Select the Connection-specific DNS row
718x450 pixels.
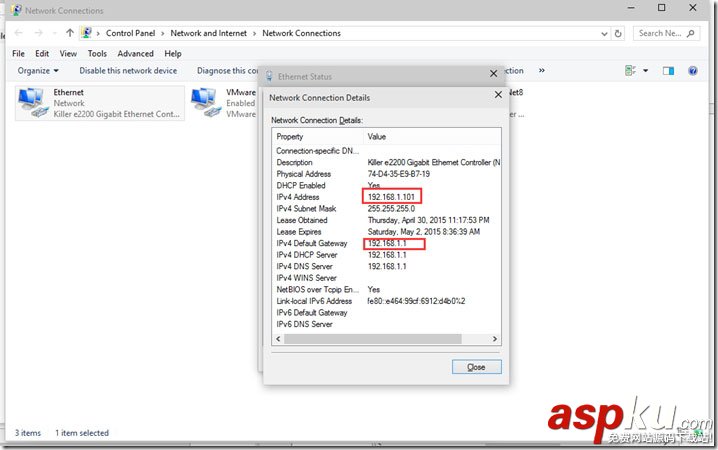coord(387,151)
